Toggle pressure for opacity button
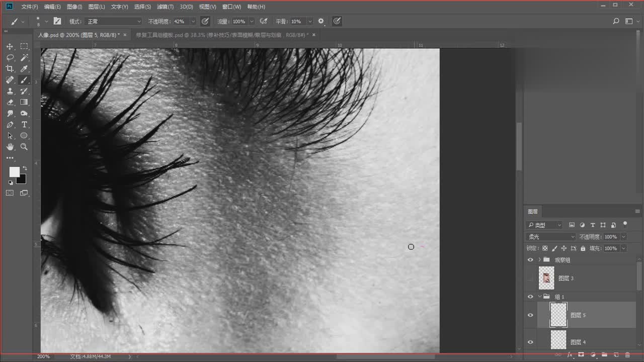Viewport: 644px width, 362px height. pyautogui.click(x=205, y=22)
